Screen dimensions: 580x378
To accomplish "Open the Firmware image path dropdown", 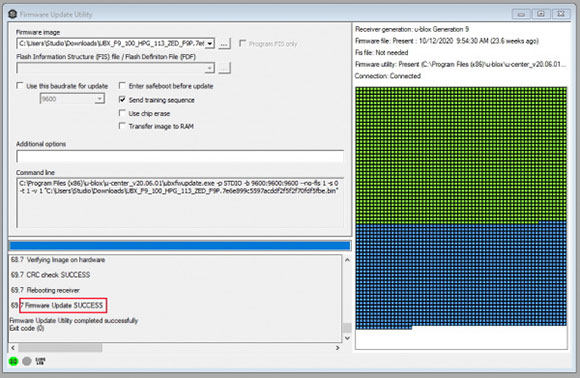I will tap(210, 44).
